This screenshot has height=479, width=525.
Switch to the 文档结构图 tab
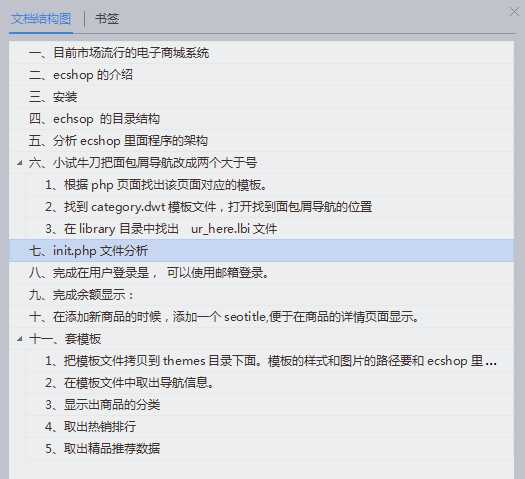pos(41,19)
